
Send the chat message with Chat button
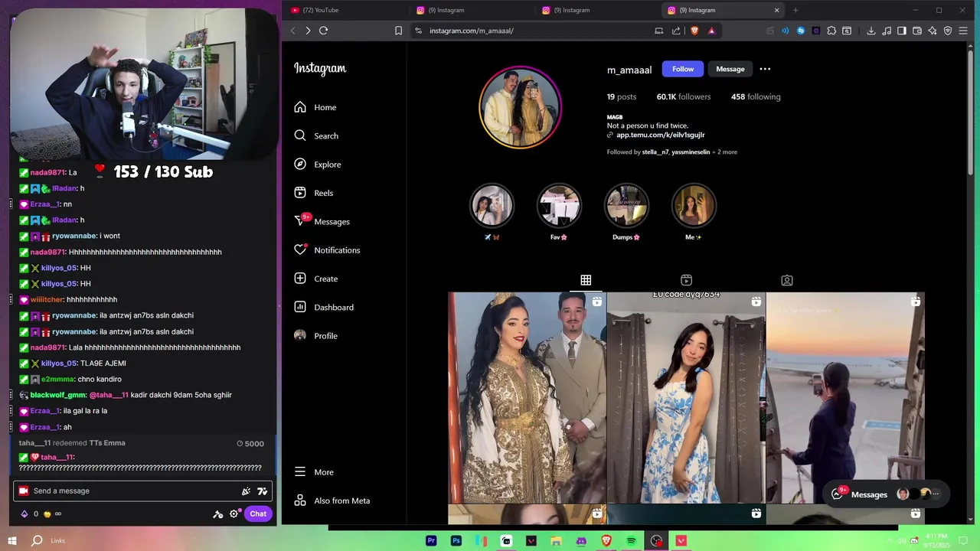(x=258, y=514)
